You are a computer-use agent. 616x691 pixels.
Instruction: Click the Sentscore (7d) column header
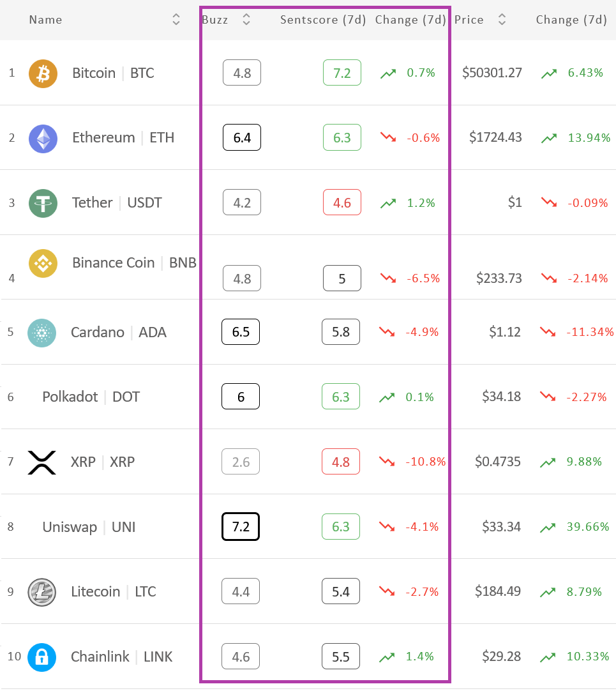(x=323, y=20)
